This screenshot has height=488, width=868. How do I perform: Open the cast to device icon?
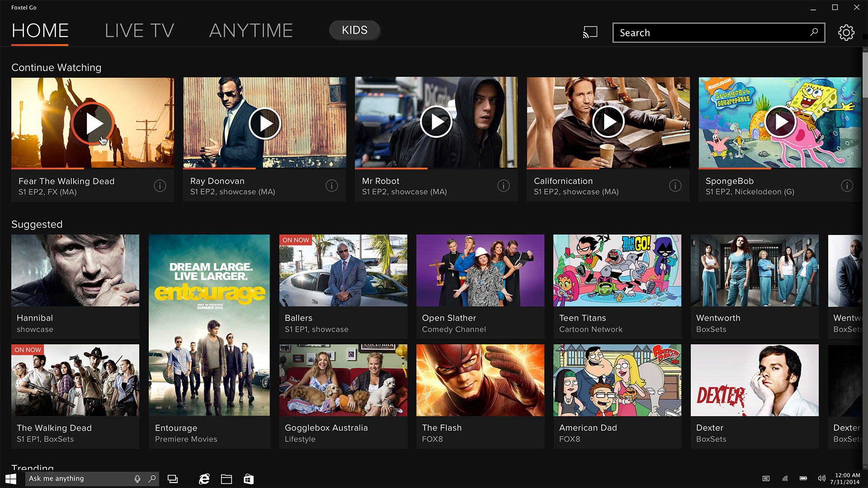click(x=590, y=32)
